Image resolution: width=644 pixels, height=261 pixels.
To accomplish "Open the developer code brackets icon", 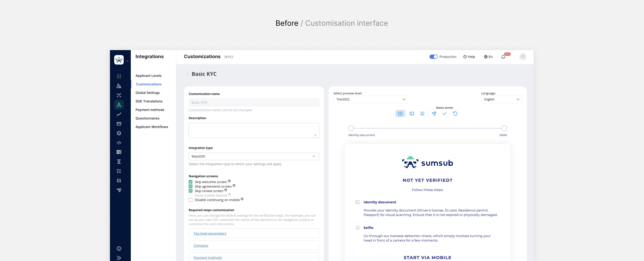I will [x=119, y=143].
